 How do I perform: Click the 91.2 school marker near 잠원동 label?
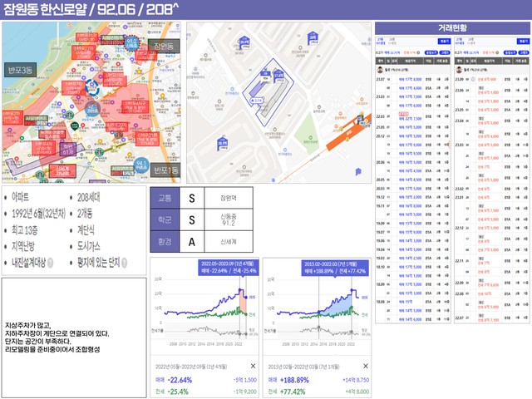pos(131,43)
